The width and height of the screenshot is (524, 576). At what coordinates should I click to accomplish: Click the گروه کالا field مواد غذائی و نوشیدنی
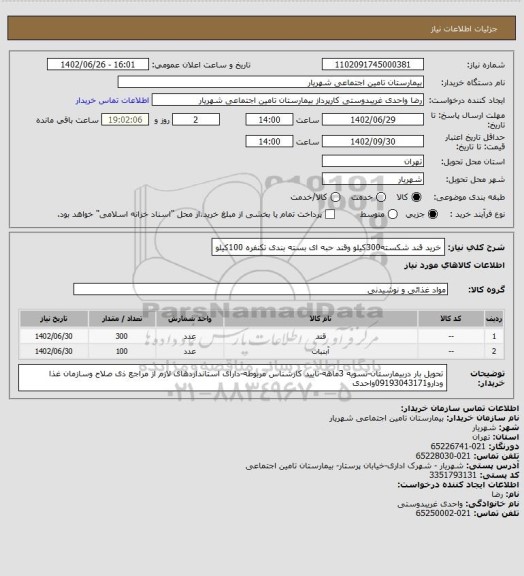260,289
